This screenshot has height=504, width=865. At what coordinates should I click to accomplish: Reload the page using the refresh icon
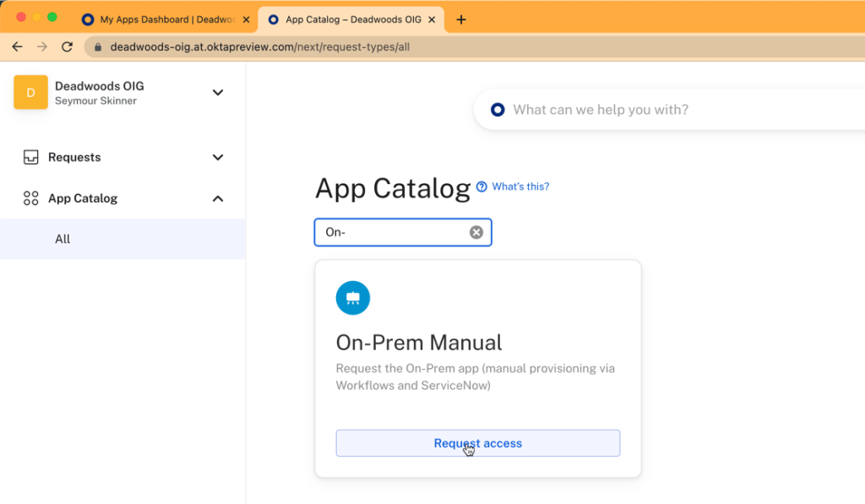[67, 47]
